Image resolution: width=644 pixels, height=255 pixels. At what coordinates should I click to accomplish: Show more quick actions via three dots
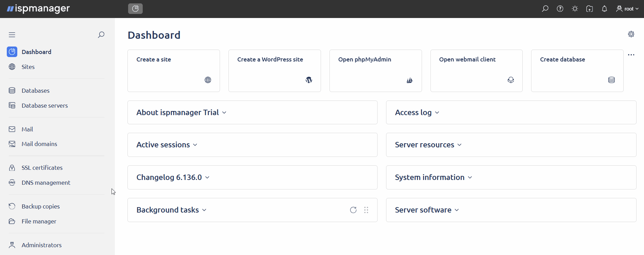(x=631, y=55)
